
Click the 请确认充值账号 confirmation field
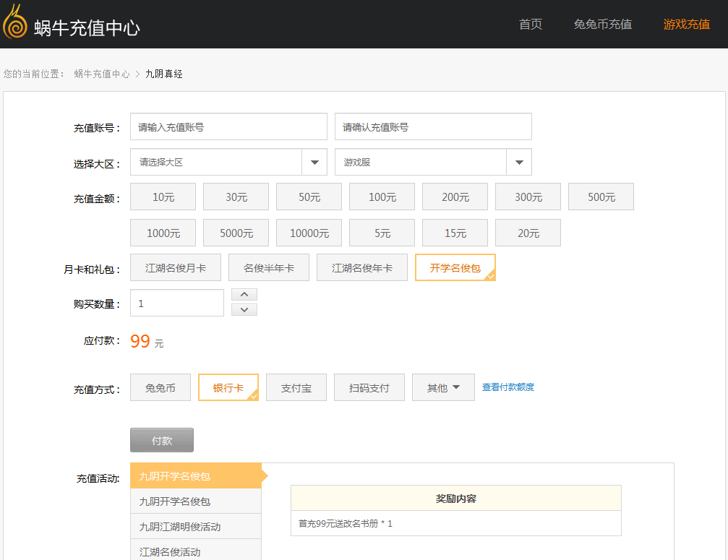433,127
